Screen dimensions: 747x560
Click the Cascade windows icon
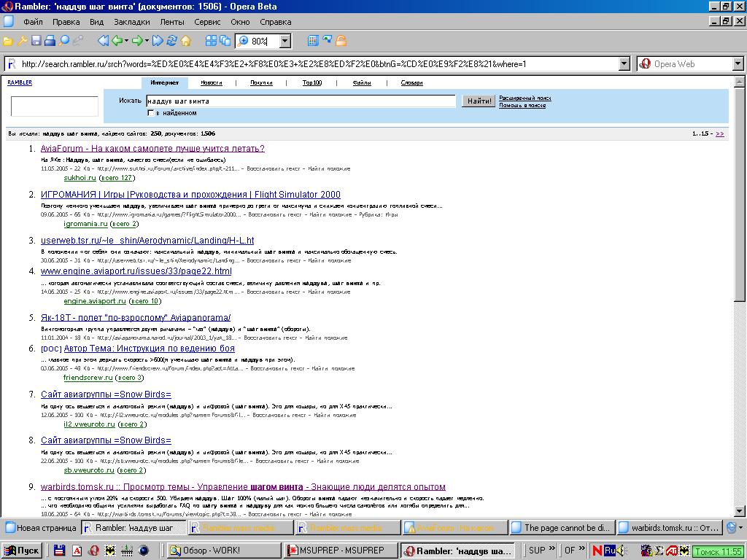click(225, 41)
